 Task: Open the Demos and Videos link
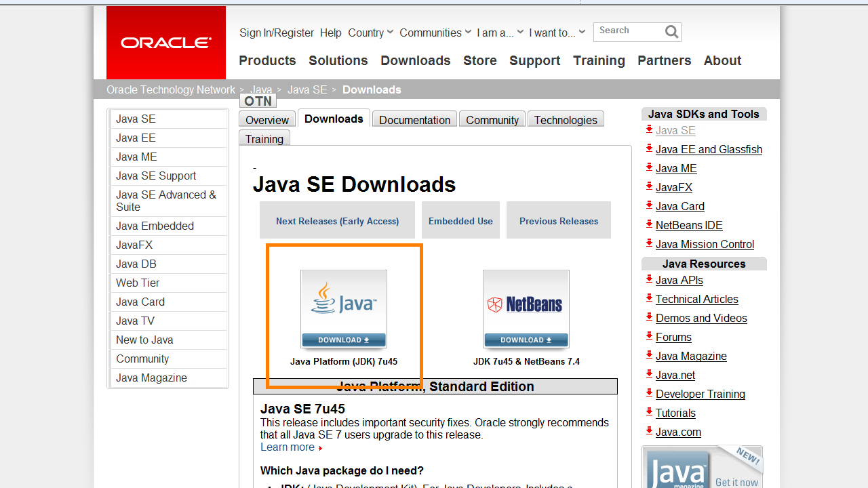701,318
